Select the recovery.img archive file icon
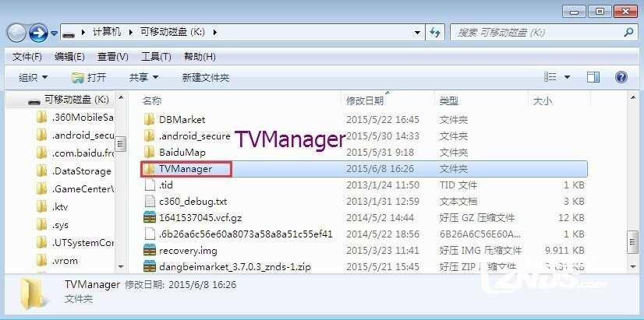 pyautogui.click(x=150, y=250)
